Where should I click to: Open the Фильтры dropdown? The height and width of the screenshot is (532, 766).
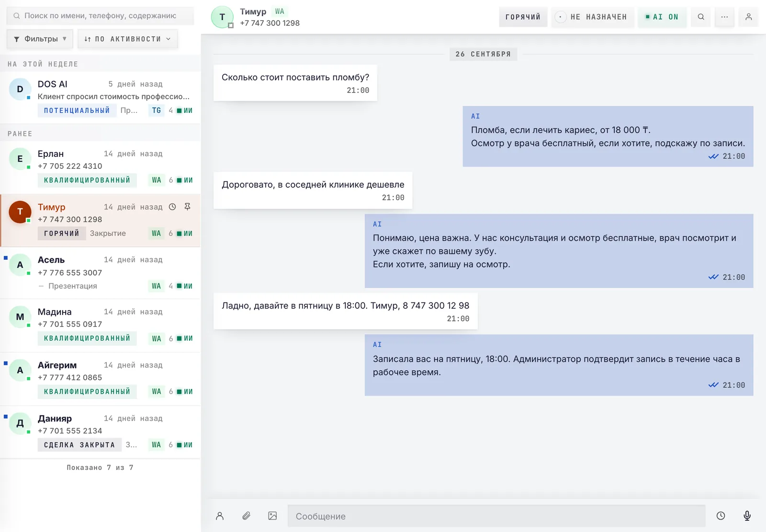[40, 39]
